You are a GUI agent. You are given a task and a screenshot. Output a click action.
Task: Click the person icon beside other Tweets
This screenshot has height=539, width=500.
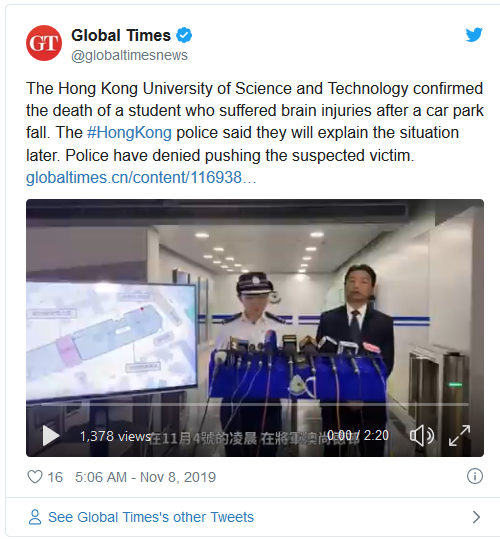click(x=35, y=517)
